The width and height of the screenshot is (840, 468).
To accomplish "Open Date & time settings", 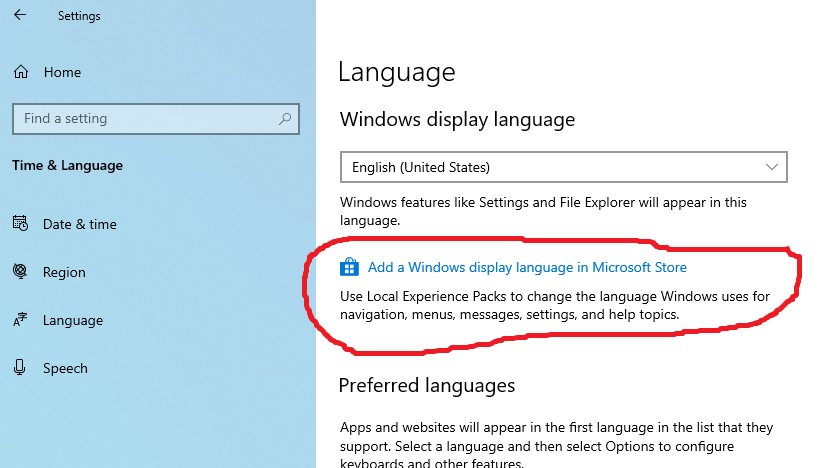I will [80, 224].
